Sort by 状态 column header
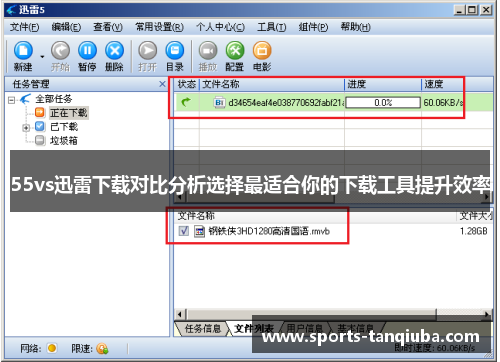 point(187,84)
